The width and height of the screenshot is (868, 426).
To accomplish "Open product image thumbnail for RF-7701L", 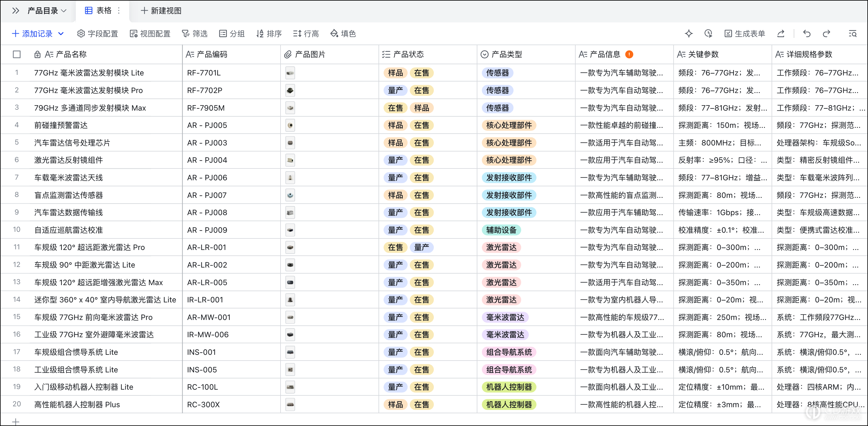I will (290, 73).
